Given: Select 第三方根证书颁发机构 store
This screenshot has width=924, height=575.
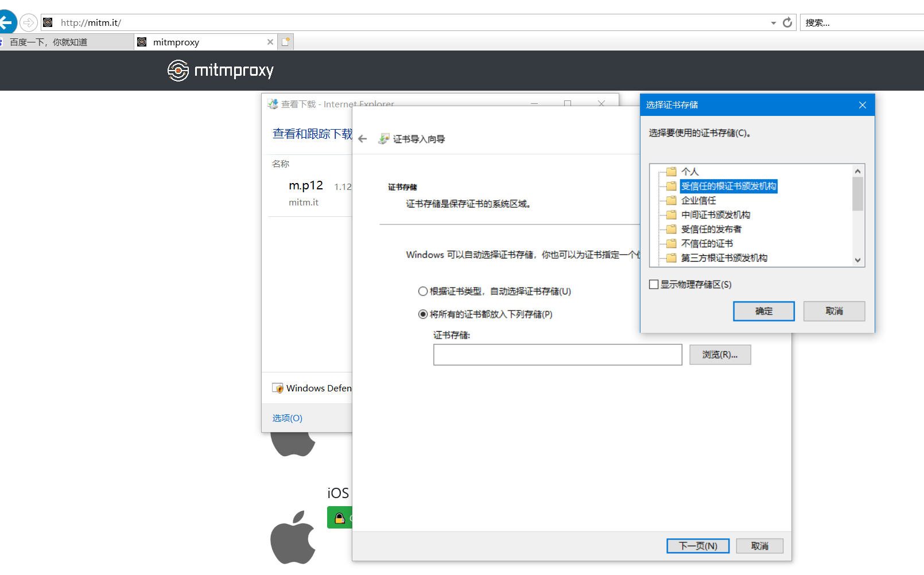Looking at the screenshot, I should (x=724, y=258).
